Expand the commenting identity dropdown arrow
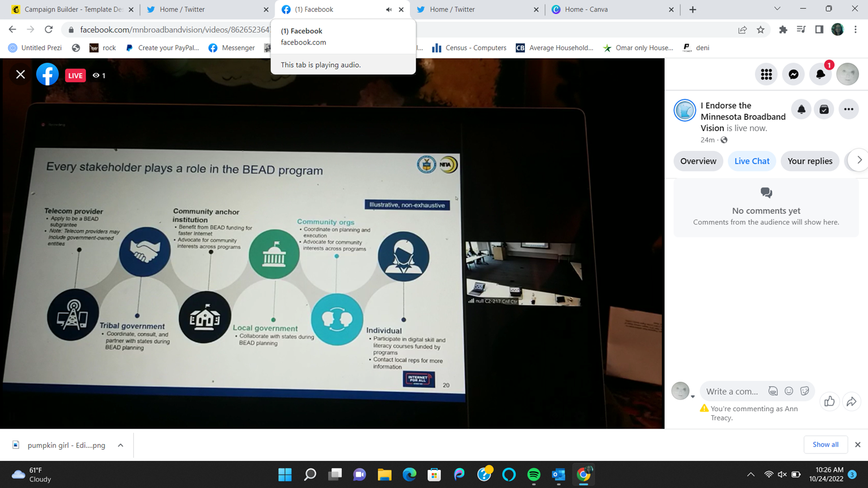Screen dimensions: 868x488 point(693,396)
